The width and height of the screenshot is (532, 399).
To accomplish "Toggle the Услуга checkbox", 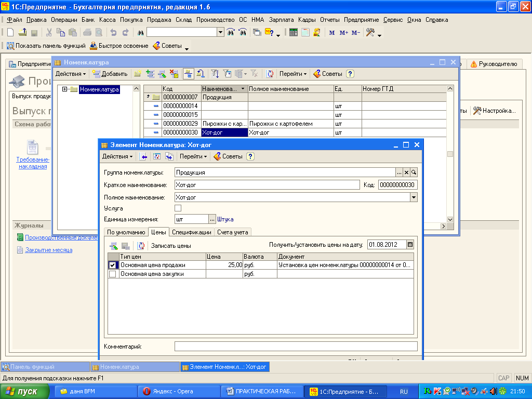I will 178,208.
